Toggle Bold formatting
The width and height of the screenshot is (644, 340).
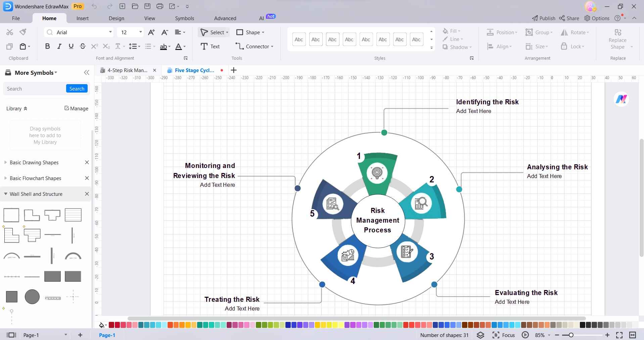[x=47, y=46]
